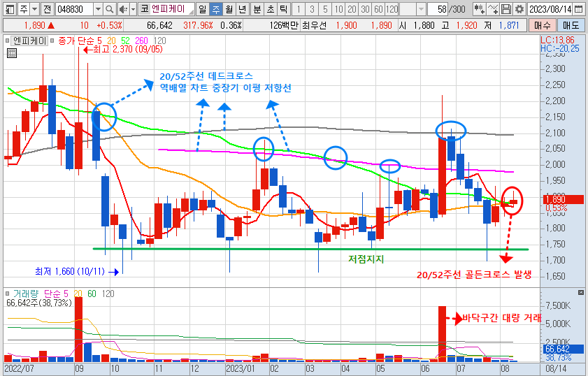The image size is (588, 376).
Task: Open dropdown arrow beside speaker icon
Action: coord(132,9)
